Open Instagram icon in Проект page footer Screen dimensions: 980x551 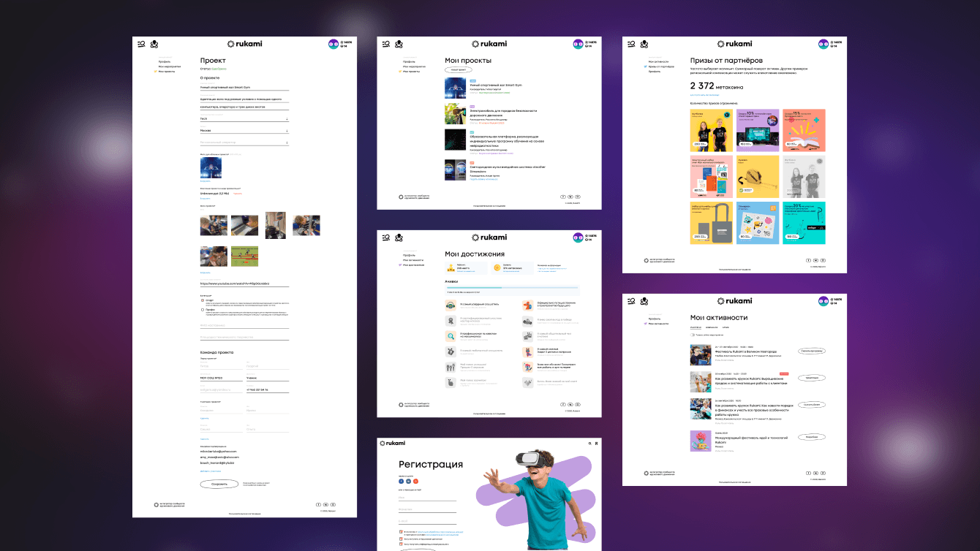click(x=333, y=504)
